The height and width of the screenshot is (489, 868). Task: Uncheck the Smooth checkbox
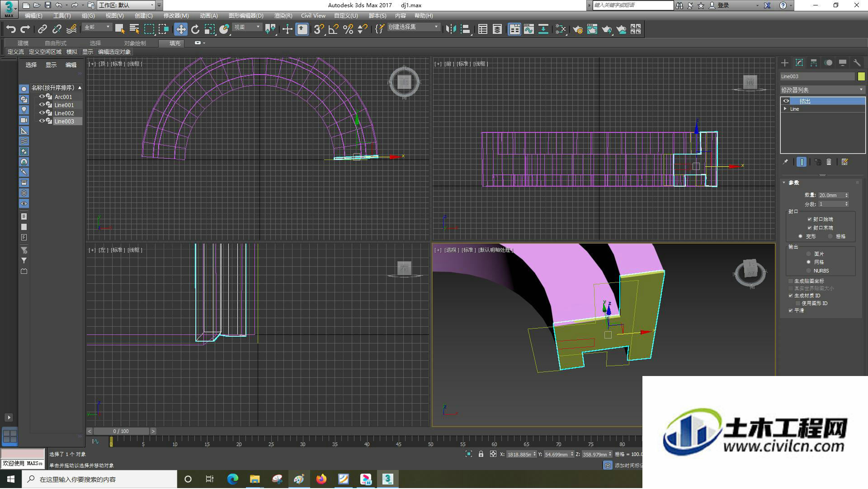pos(791,310)
